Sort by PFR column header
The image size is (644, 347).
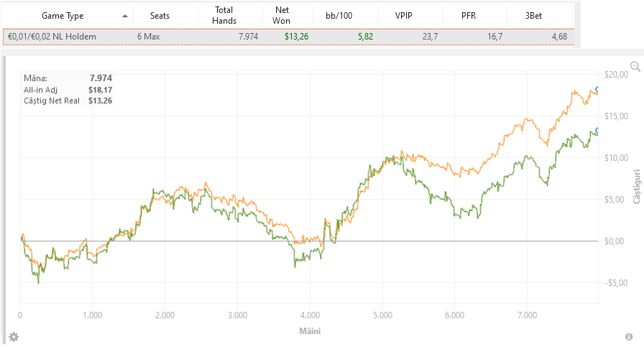click(469, 16)
